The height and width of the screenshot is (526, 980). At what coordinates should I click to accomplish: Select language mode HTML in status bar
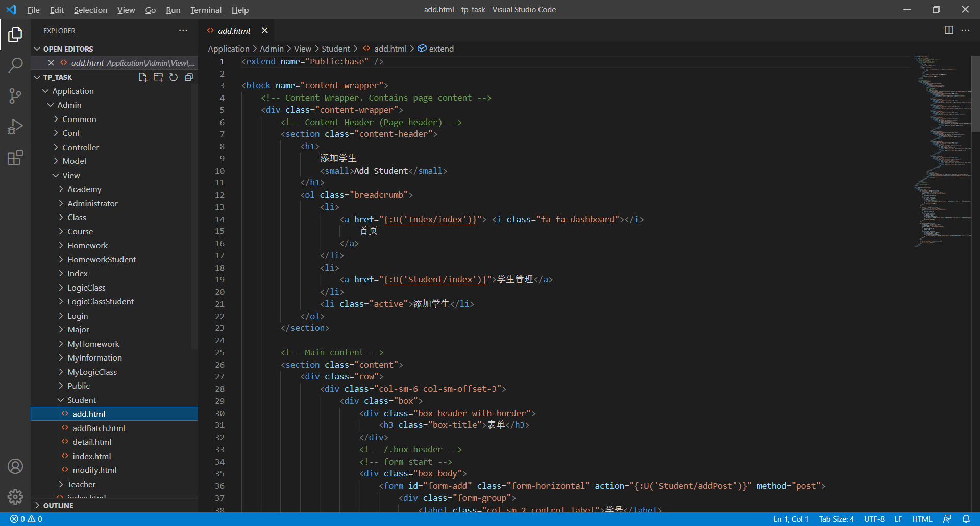922,519
